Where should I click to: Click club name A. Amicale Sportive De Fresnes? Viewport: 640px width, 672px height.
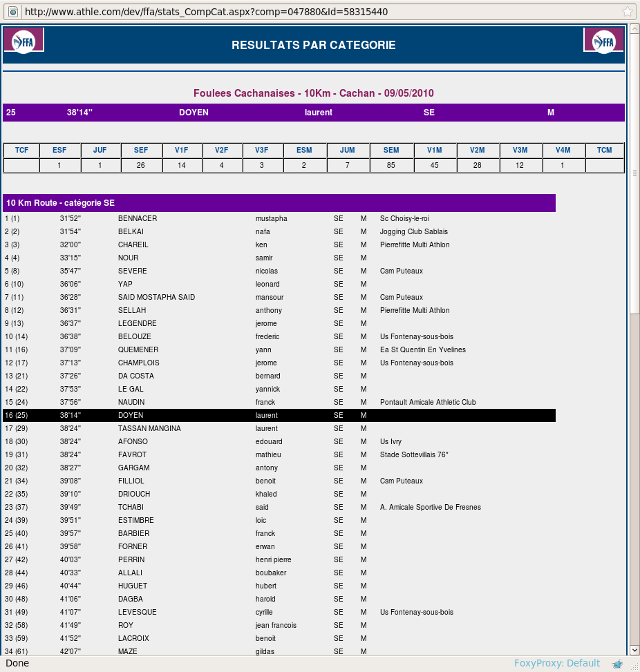(431, 507)
